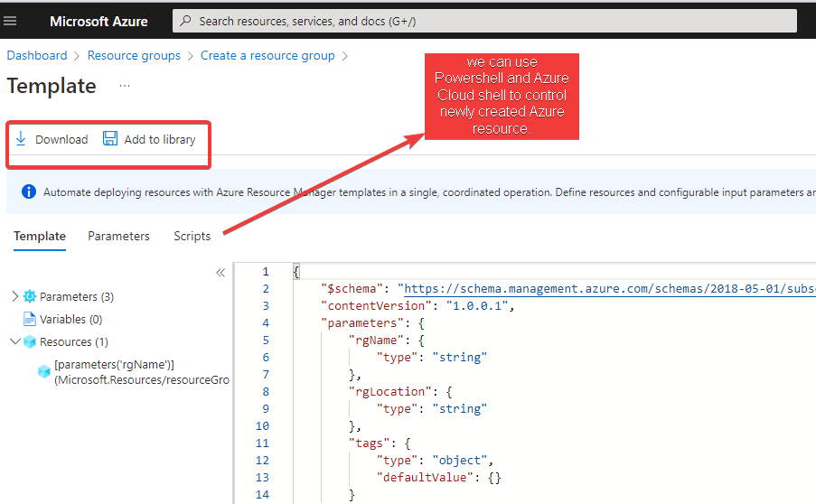
Task: Click "string" value on line 6
Action: point(460,358)
